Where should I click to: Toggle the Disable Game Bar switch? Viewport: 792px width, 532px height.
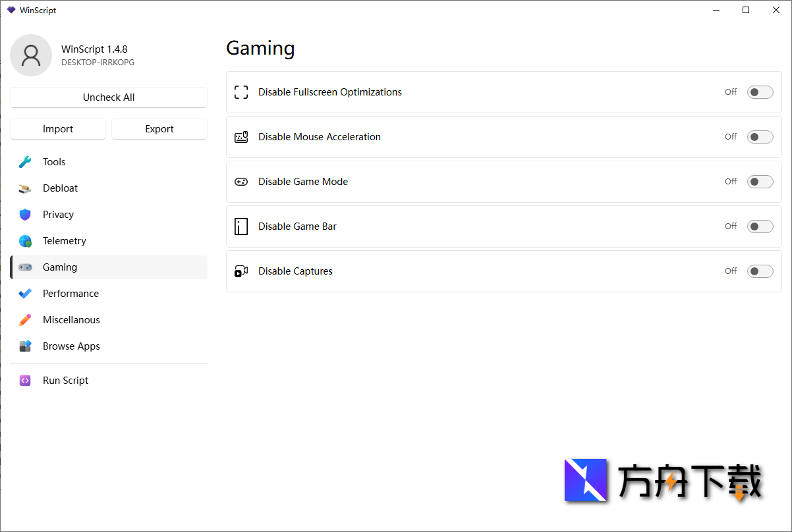pyautogui.click(x=760, y=226)
